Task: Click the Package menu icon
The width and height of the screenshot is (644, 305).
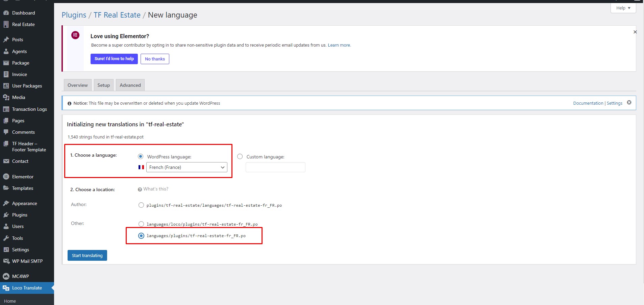Action: coord(6,63)
